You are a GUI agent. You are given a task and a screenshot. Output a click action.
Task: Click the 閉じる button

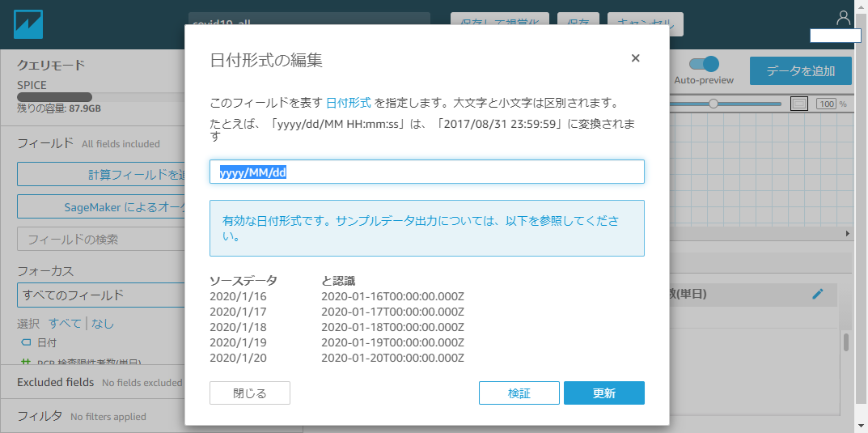click(250, 393)
